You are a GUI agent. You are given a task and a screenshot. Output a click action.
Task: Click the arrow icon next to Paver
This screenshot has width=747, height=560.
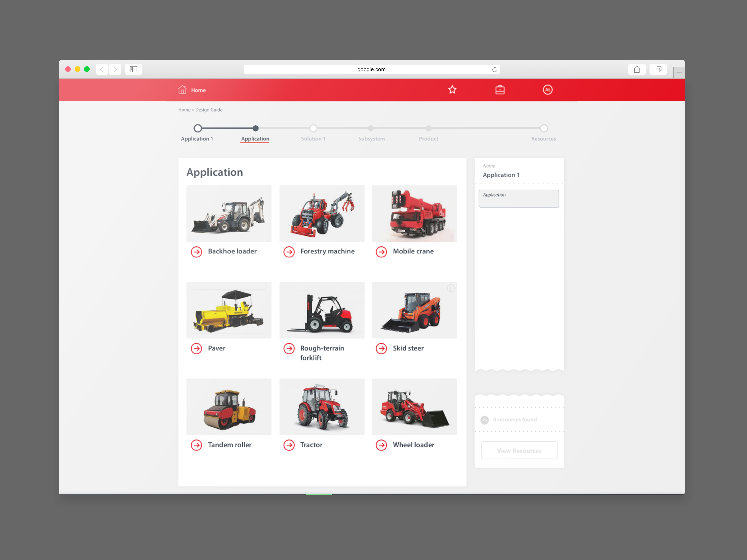pos(196,348)
